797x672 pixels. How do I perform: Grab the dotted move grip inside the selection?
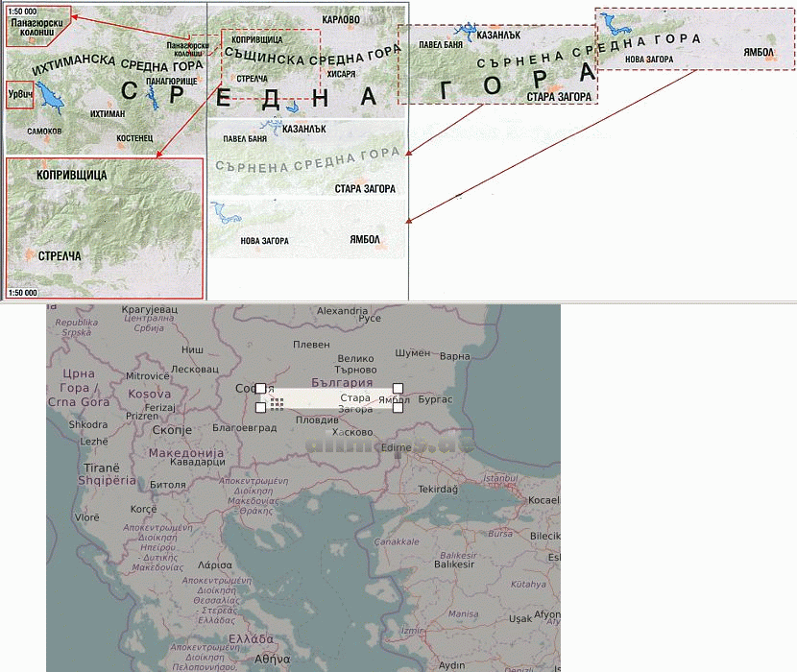pos(277,406)
